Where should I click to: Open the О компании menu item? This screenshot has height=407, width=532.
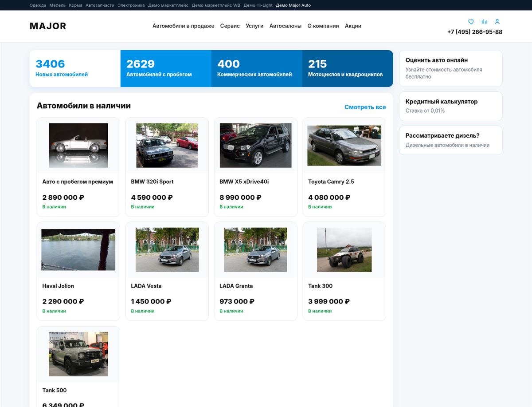(x=323, y=26)
